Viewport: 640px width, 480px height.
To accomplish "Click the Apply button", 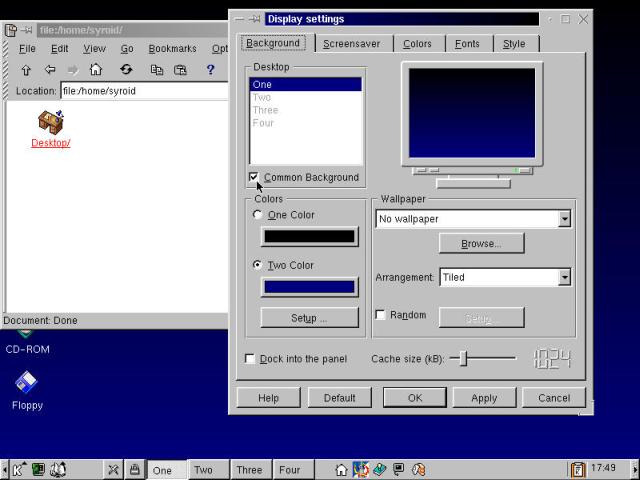I will pos(484,398).
